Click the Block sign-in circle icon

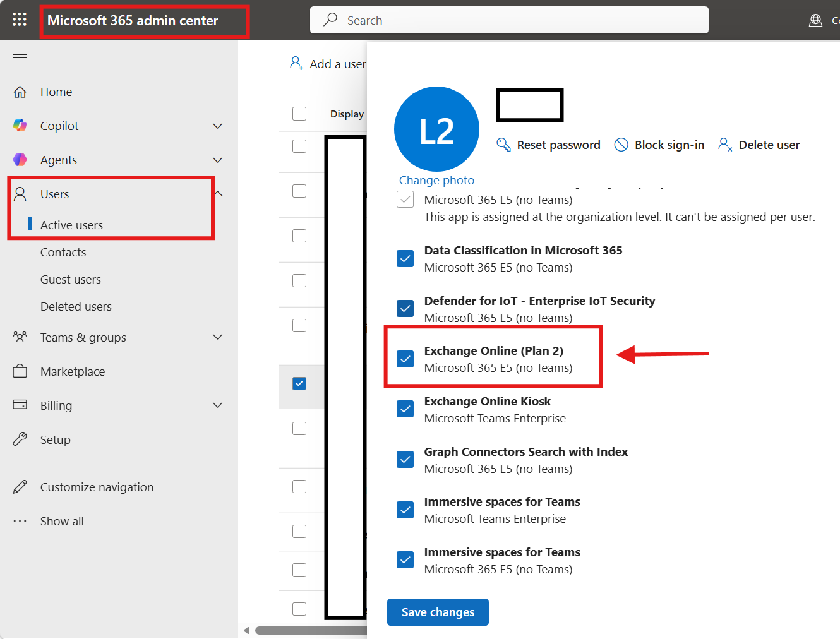[x=621, y=145]
